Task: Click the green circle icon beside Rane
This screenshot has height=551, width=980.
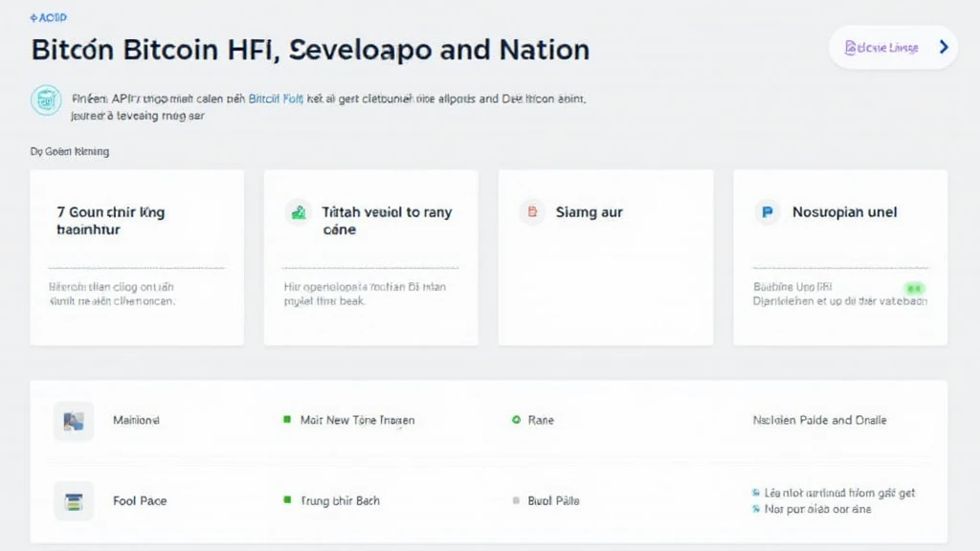Action: coord(517,420)
